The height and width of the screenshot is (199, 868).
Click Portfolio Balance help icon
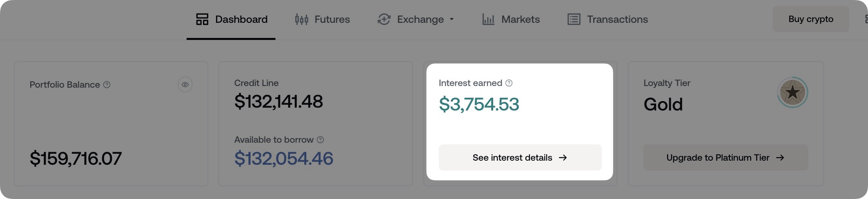[x=107, y=85]
